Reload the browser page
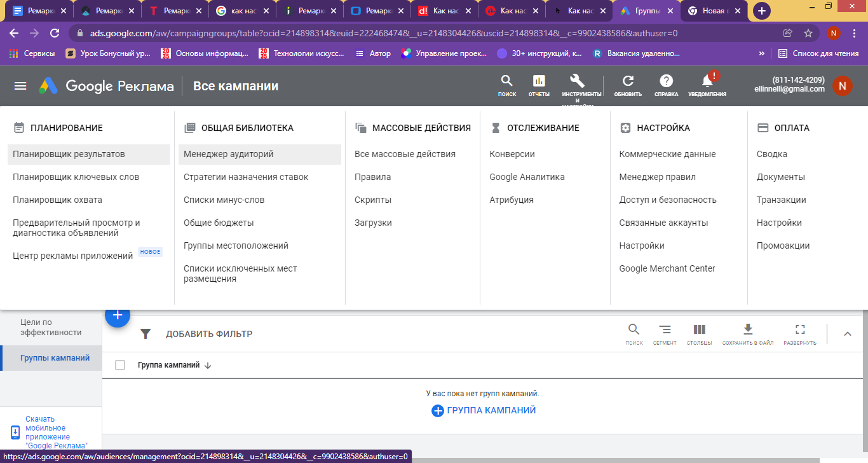 click(x=55, y=33)
